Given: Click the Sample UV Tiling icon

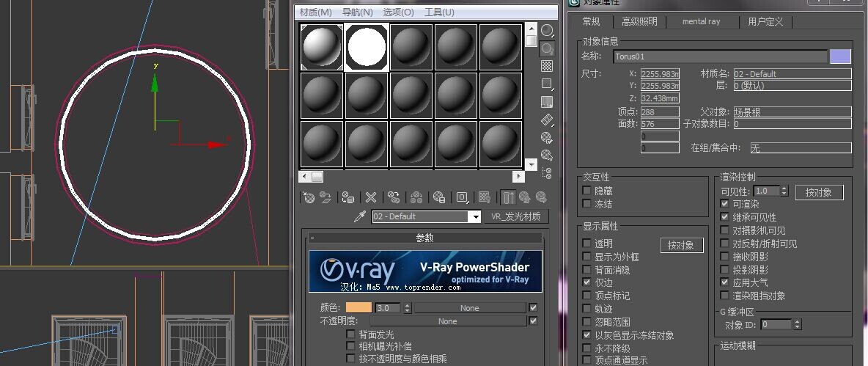Looking at the screenshot, I should pos(547,84).
